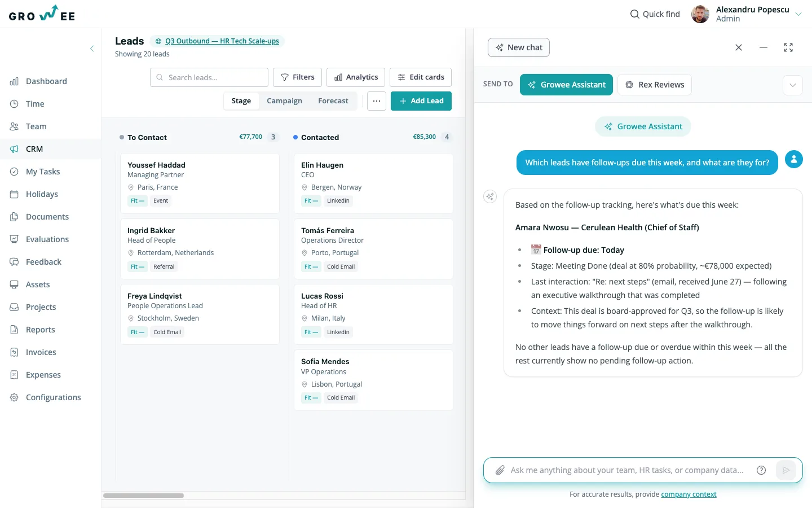Screen dimensions: 812x508
Task: Open lead Analytics
Action: (356, 77)
